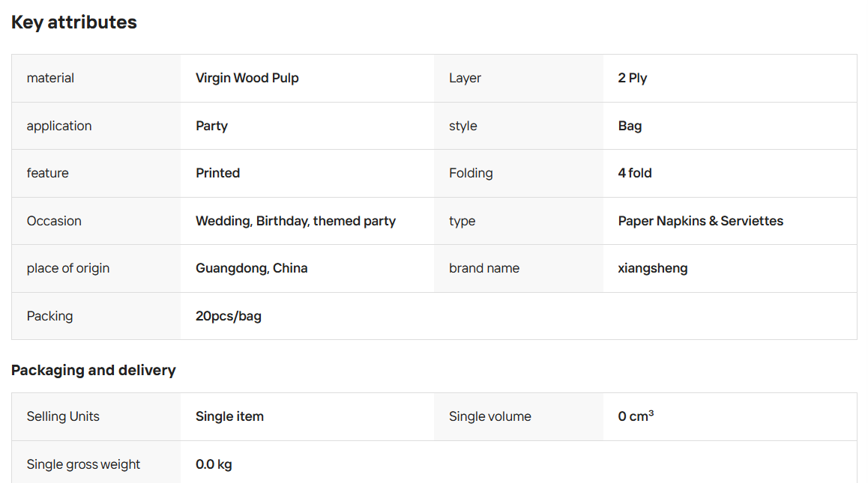Click the Packaging and delivery heading
The height and width of the screenshot is (483, 868).
pyautogui.click(x=94, y=370)
